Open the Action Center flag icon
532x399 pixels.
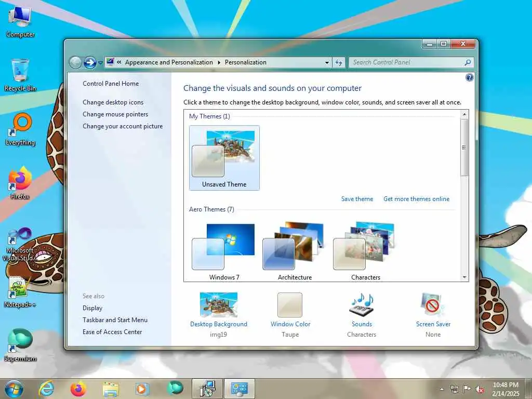tap(467, 389)
